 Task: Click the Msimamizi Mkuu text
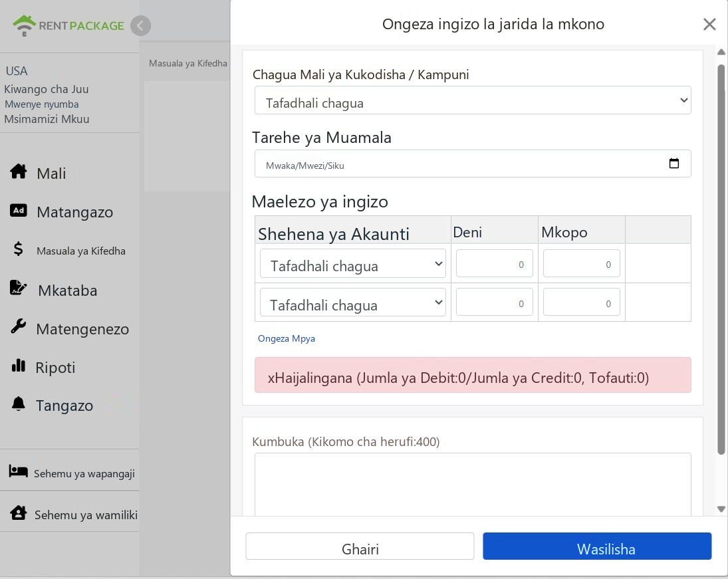tap(47, 120)
